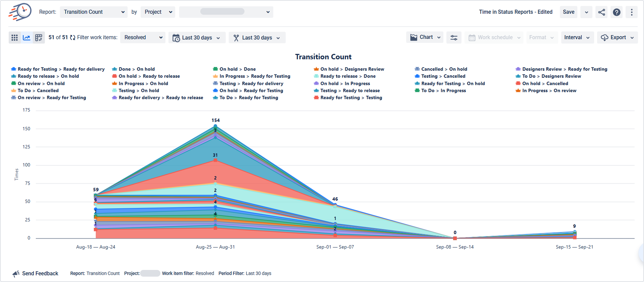
Task: Open the share icon in top bar
Action: click(x=601, y=12)
